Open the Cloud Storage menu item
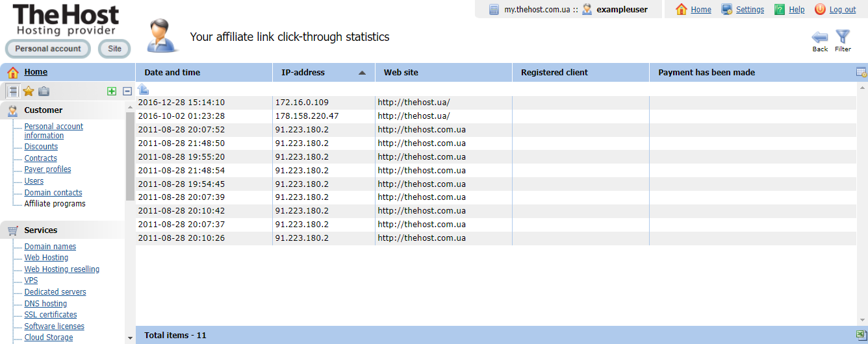 (49, 338)
